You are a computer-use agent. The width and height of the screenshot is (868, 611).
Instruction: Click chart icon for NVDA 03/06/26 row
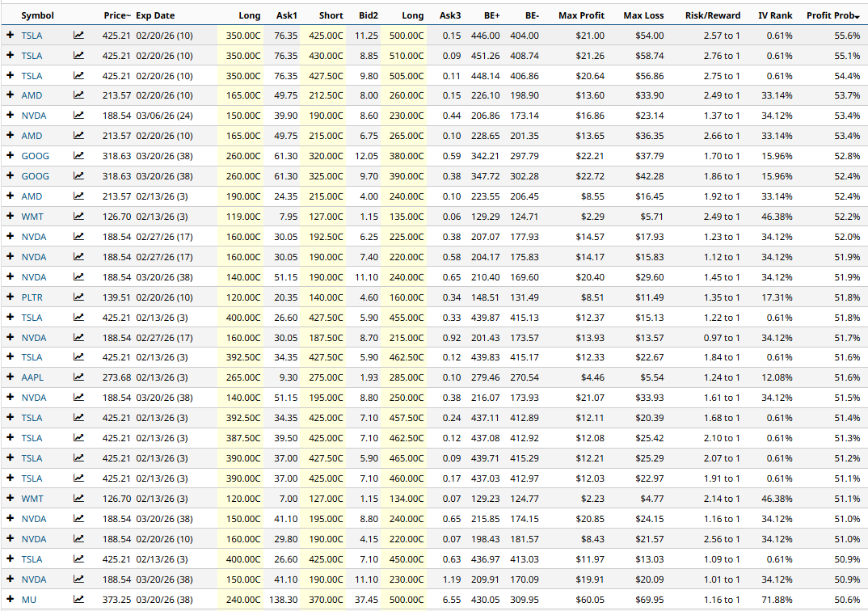(78, 116)
